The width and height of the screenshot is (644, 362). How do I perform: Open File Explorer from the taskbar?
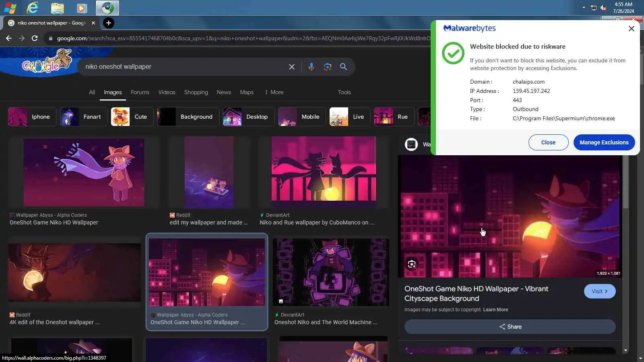point(57,8)
